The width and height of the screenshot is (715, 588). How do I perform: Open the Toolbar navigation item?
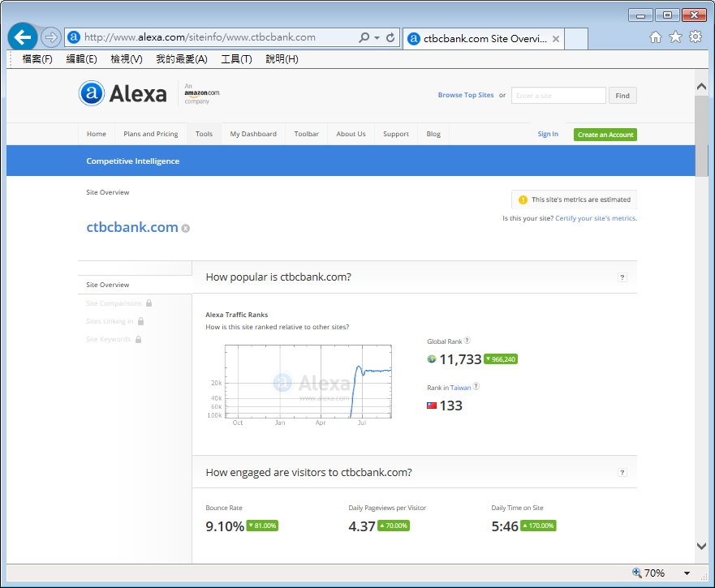[306, 134]
